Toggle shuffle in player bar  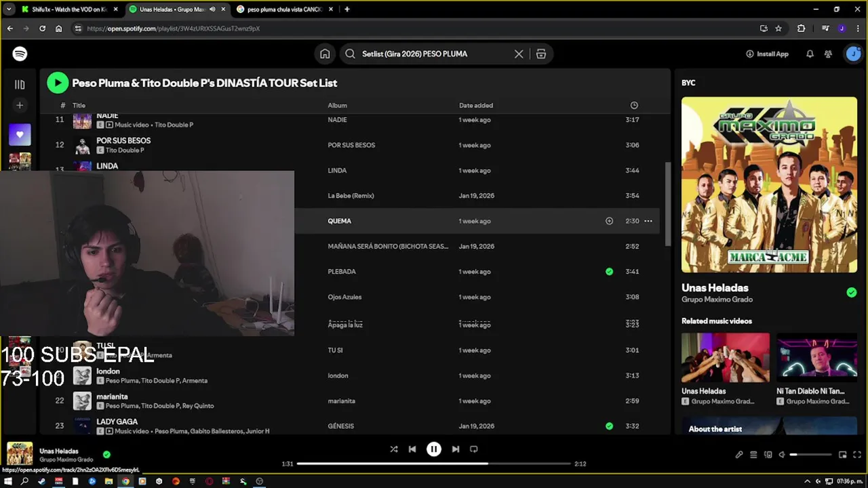click(x=394, y=449)
